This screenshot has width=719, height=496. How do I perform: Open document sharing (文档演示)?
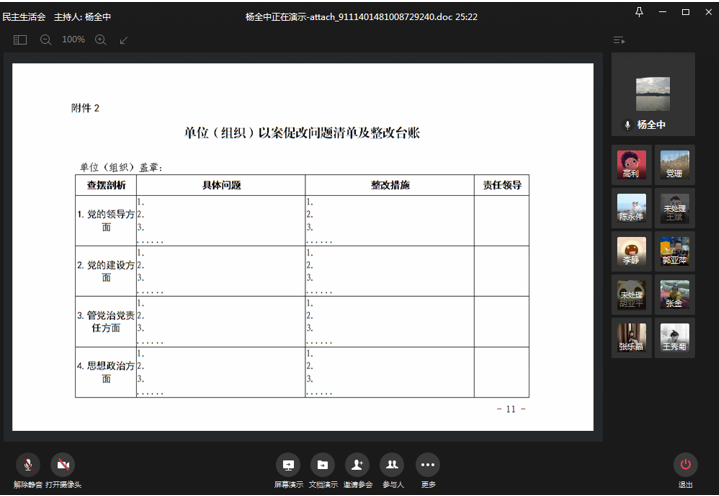(323, 465)
